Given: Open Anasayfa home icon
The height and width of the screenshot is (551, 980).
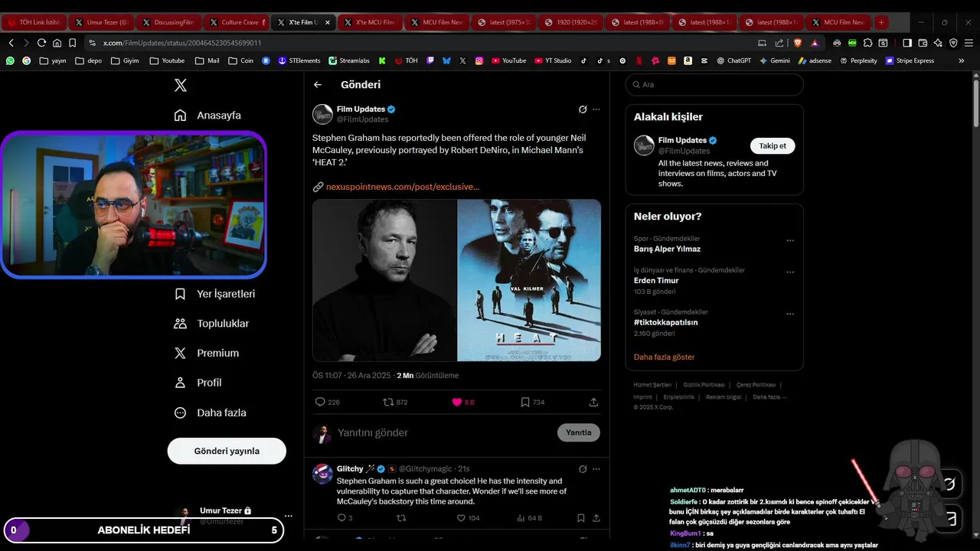Looking at the screenshot, I should tap(181, 116).
